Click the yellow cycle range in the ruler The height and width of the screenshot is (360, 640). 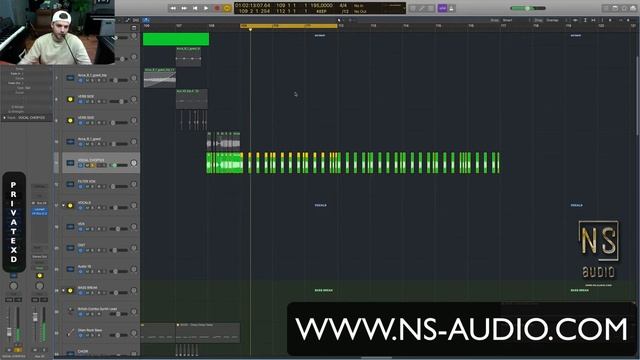[289, 26]
